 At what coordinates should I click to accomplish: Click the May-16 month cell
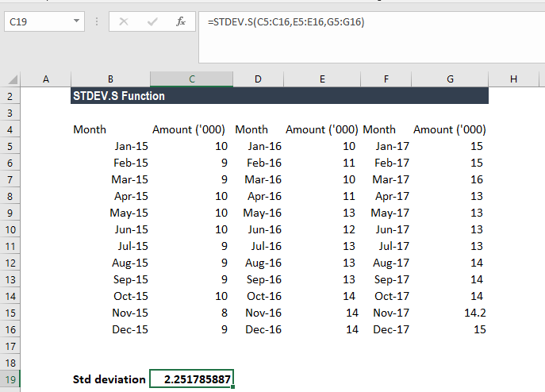click(x=259, y=213)
